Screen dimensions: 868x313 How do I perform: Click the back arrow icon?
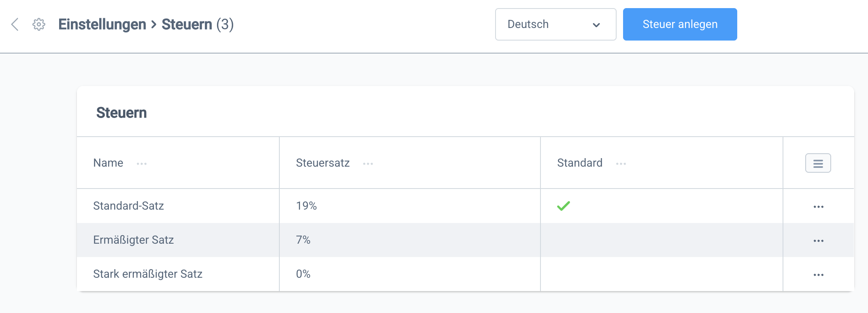point(15,24)
